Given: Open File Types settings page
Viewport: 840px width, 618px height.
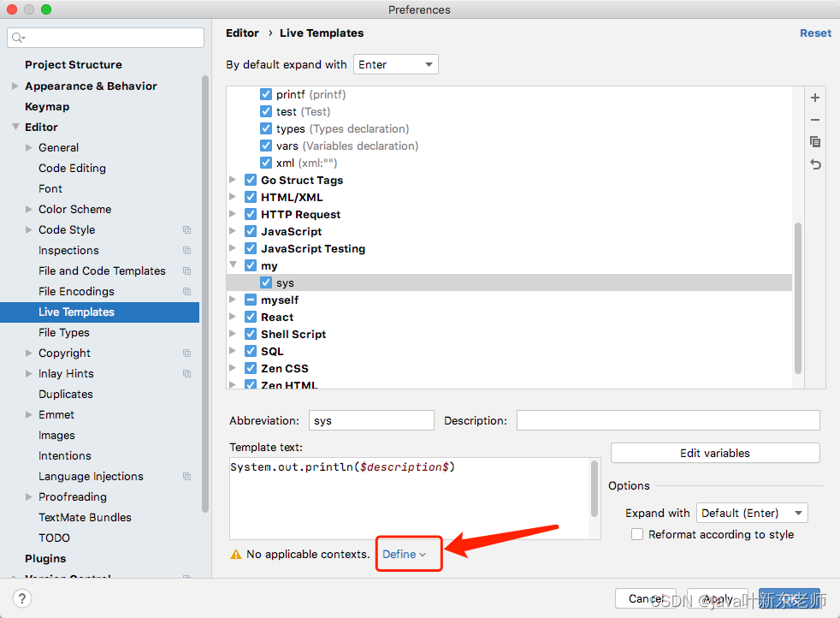Looking at the screenshot, I should click(64, 333).
